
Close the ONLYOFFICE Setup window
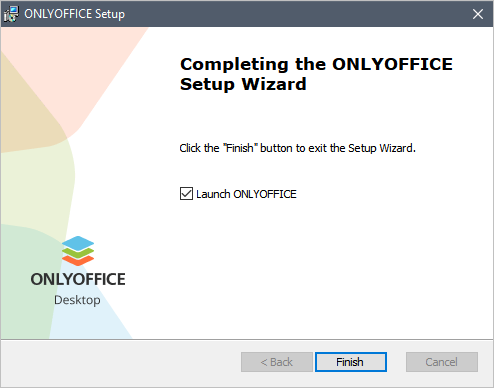[x=478, y=14]
